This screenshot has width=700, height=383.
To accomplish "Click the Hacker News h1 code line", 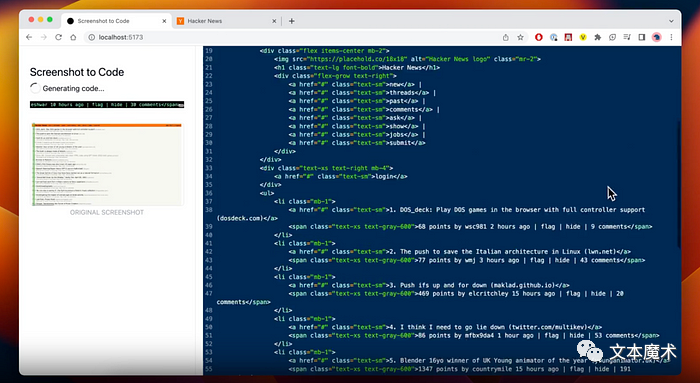I will [357, 67].
